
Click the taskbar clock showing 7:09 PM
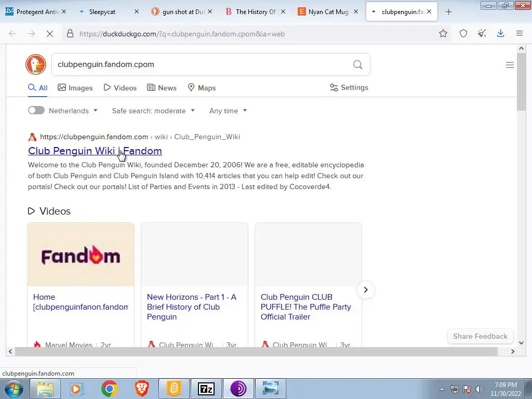pos(506,389)
